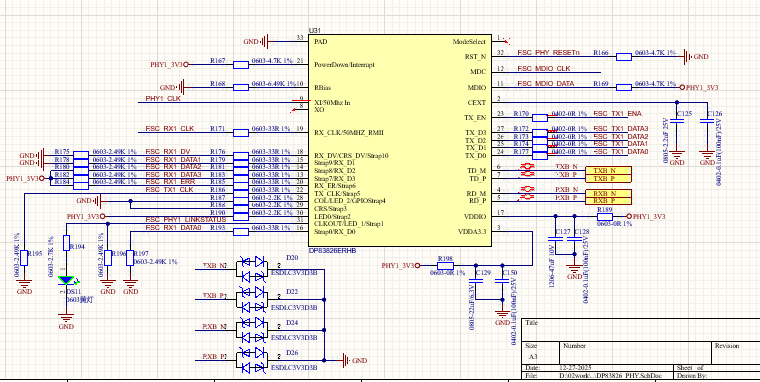This screenshot has width=760, height=382.
Task: Select the ESC_MDIO_CLK net label
Action: point(544,69)
